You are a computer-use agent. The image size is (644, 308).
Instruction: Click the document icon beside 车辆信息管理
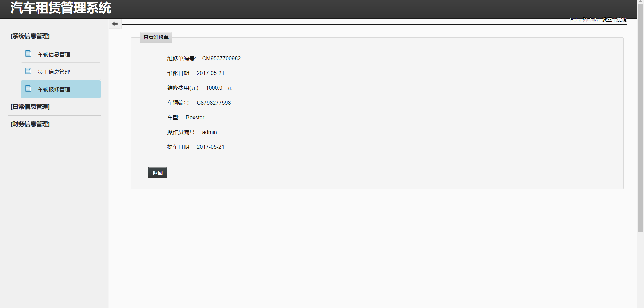click(x=29, y=54)
